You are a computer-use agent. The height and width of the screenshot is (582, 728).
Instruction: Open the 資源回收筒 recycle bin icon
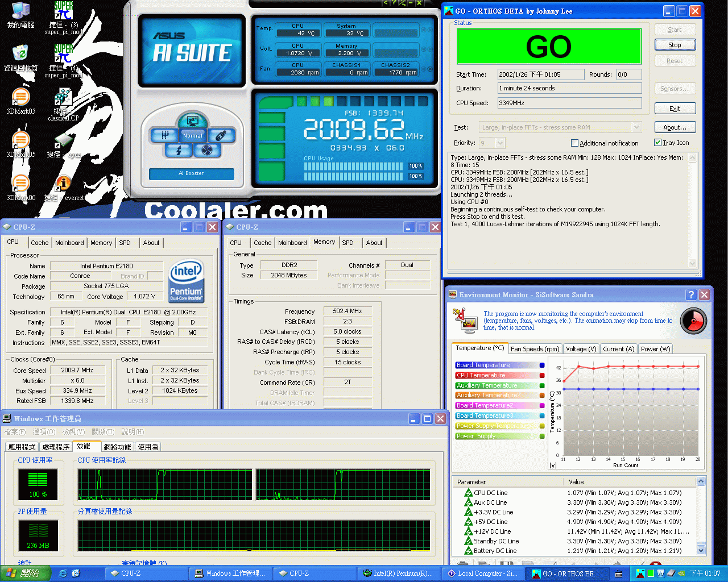(20, 53)
